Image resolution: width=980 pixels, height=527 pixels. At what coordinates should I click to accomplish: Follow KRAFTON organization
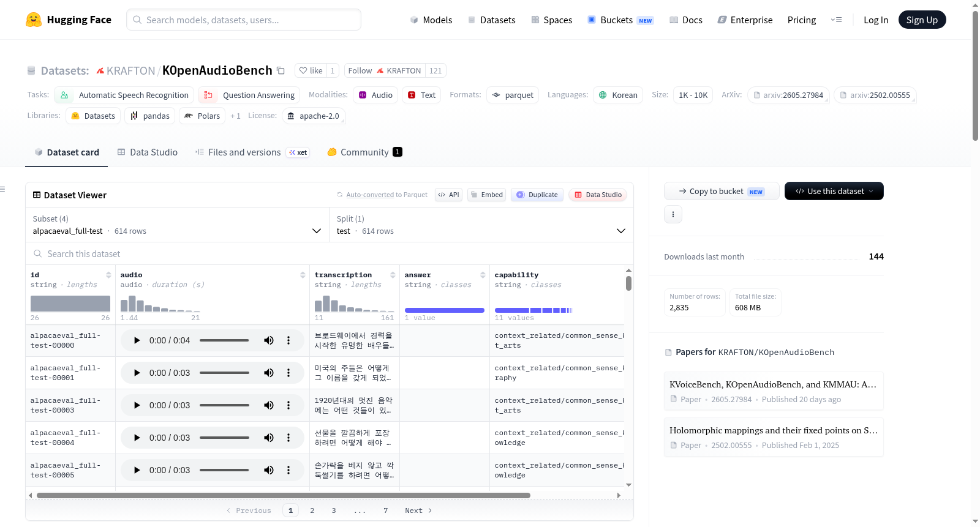pyautogui.click(x=385, y=70)
